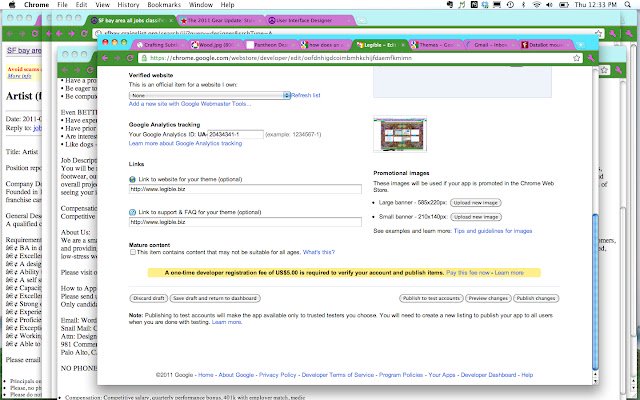The width and height of the screenshot is (640, 400).
Task: Open the Bookmarks menu
Action: coord(164,5)
